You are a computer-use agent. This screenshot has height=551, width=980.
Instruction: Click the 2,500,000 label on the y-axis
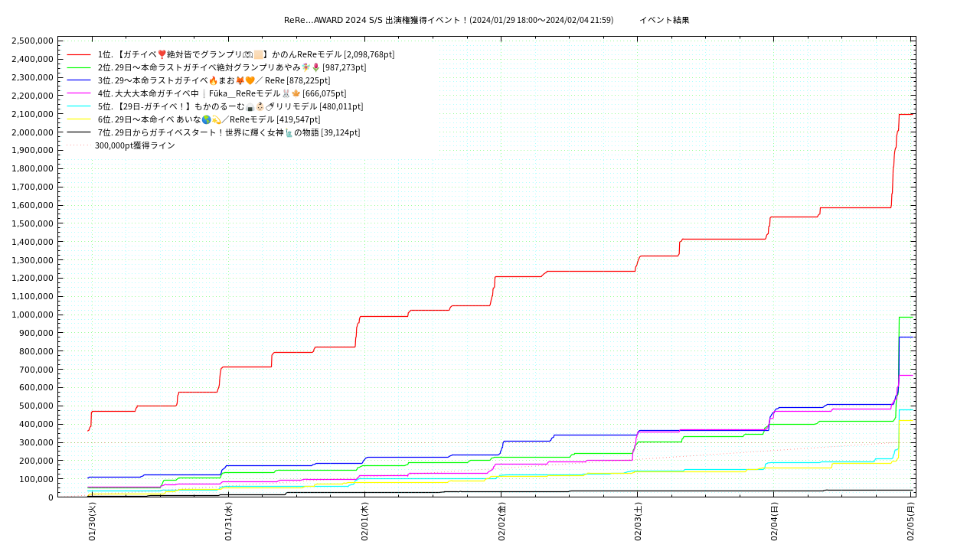(x=32, y=41)
